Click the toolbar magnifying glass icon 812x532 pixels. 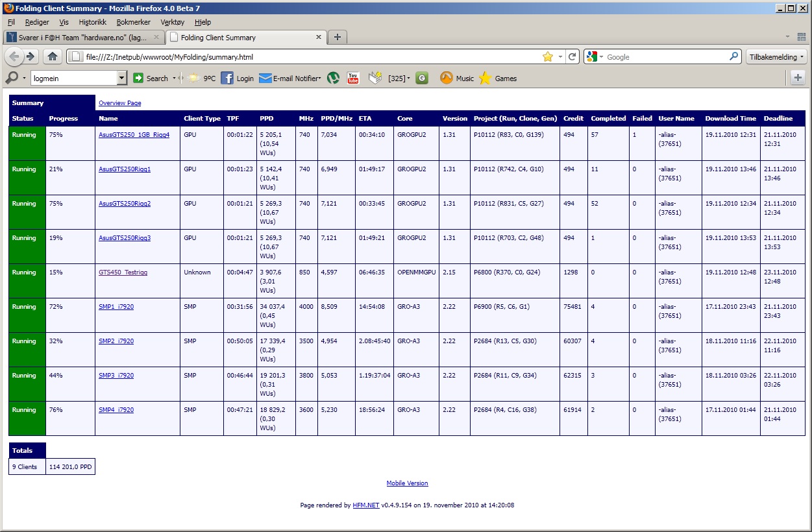pos(12,78)
